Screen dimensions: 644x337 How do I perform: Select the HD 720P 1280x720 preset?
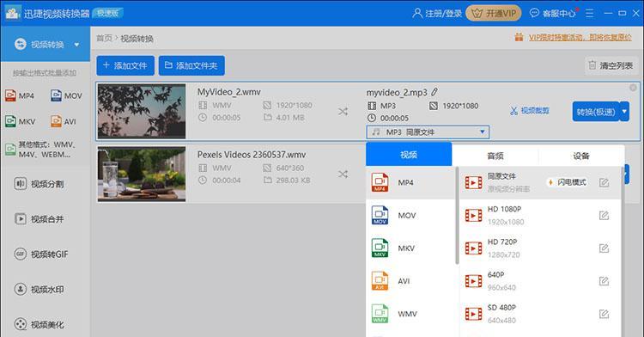point(540,248)
